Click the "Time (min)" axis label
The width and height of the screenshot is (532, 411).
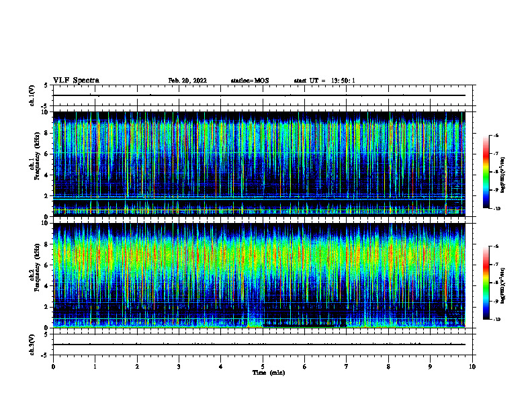(269, 373)
